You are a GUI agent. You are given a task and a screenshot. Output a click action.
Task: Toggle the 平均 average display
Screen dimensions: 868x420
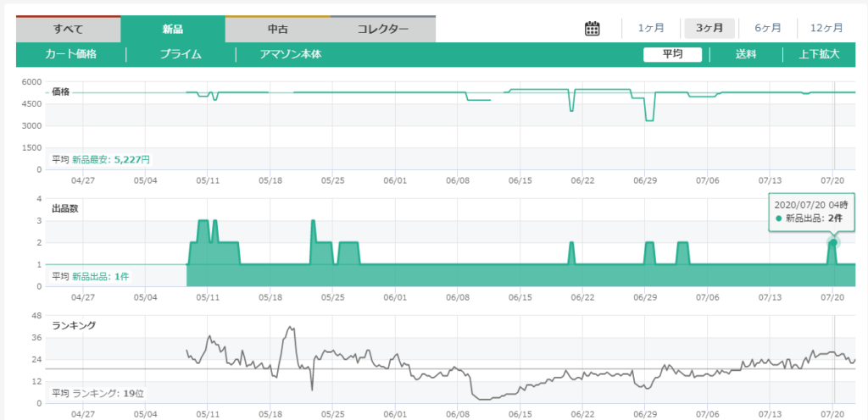pyautogui.click(x=673, y=54)
